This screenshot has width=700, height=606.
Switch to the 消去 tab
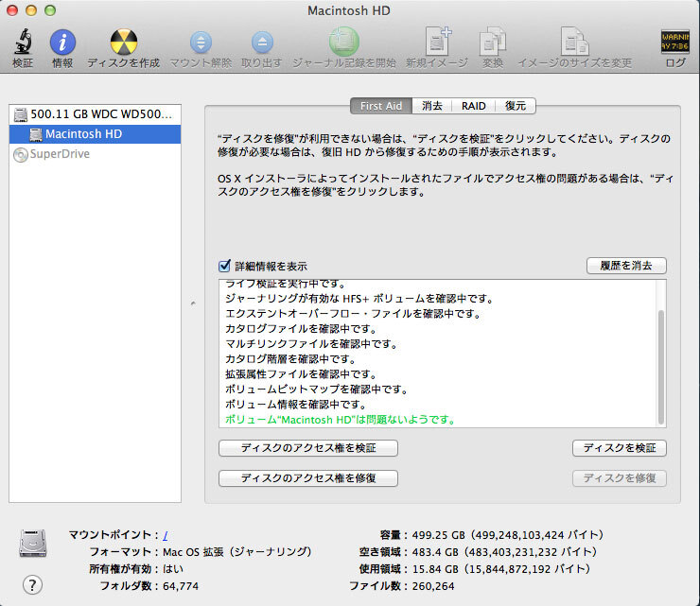click(x=432, y=106)
